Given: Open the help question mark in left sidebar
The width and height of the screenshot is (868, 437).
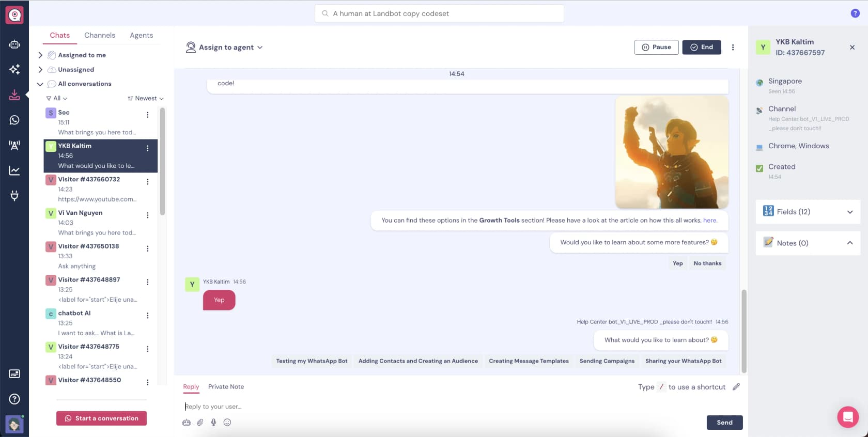Looking at the screenshot, I should (x=14, y=399).
